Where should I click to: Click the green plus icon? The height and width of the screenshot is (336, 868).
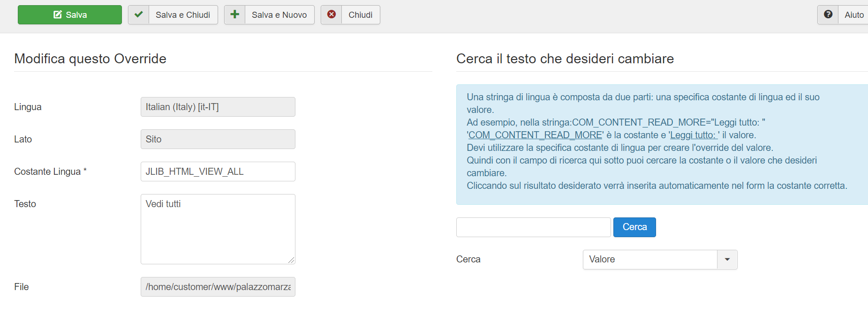click(235, 15)
